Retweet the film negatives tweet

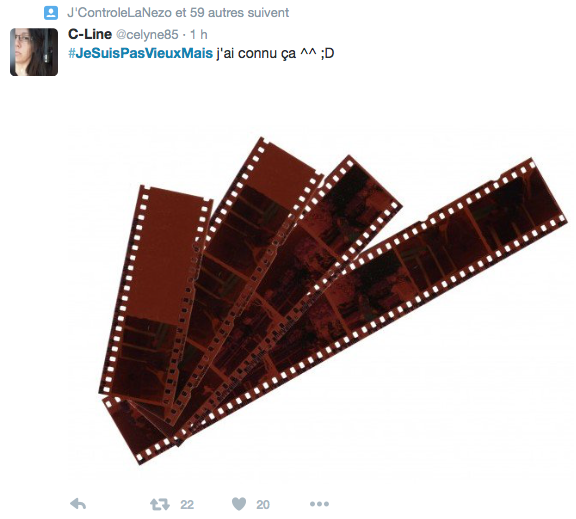160,504
